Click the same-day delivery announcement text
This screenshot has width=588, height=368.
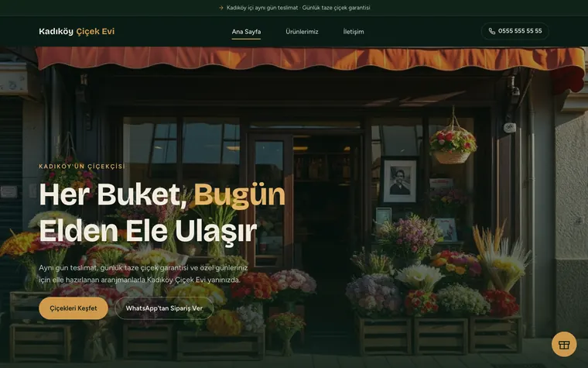click(298, 8)
